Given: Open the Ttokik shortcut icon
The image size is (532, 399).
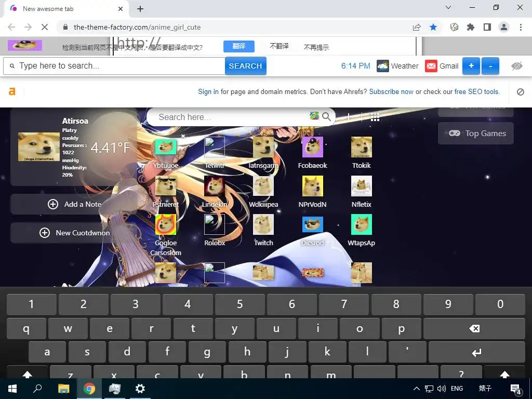Looking at the screenshot, I should click(x=362, y=147).
